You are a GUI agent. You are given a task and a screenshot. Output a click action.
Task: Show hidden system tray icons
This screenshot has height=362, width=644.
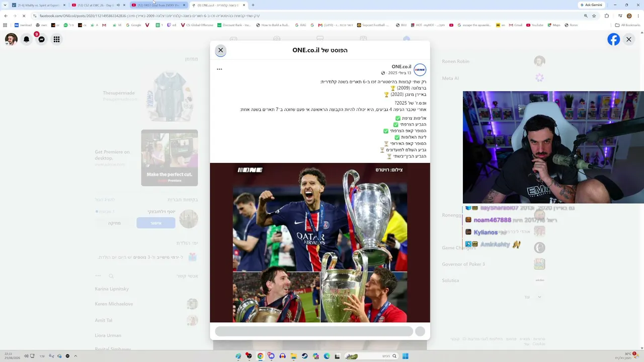75,356
